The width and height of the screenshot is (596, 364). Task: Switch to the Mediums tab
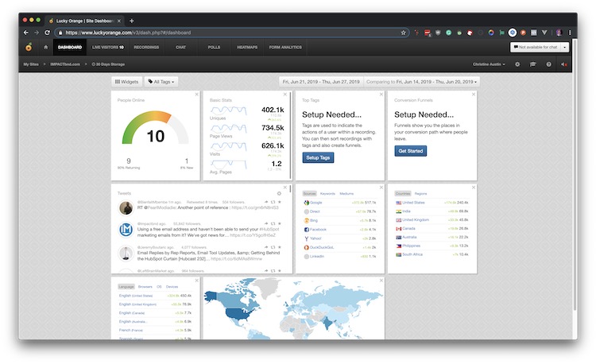click(x=346, y=194)
